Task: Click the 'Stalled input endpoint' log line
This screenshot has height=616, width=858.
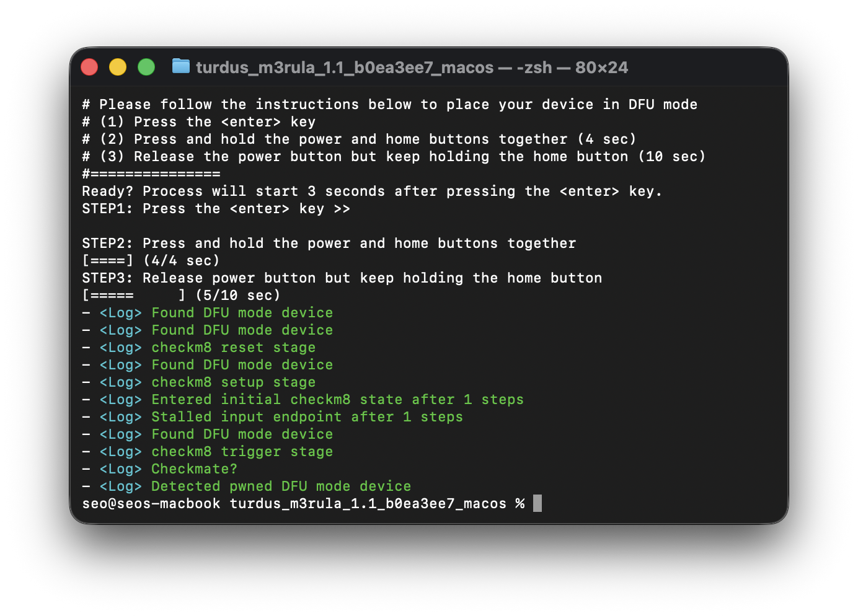Action: pyautogui.click(x=307, y=417)
